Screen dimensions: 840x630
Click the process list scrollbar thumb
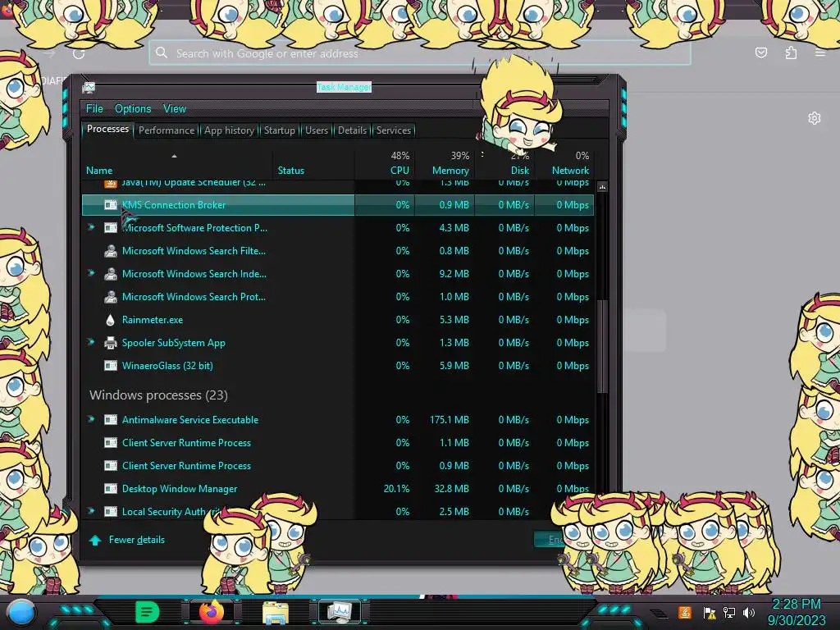(x=602, y=345)
